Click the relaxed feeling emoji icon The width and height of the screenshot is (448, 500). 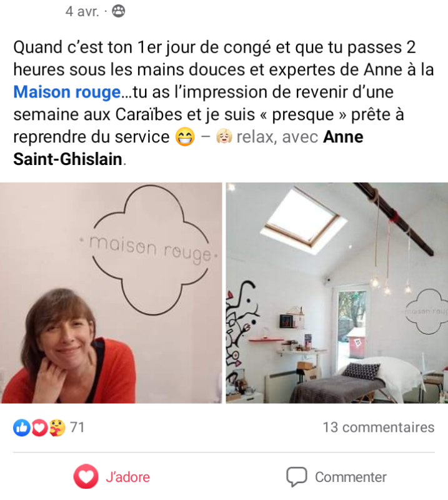(x=224, y=137)
